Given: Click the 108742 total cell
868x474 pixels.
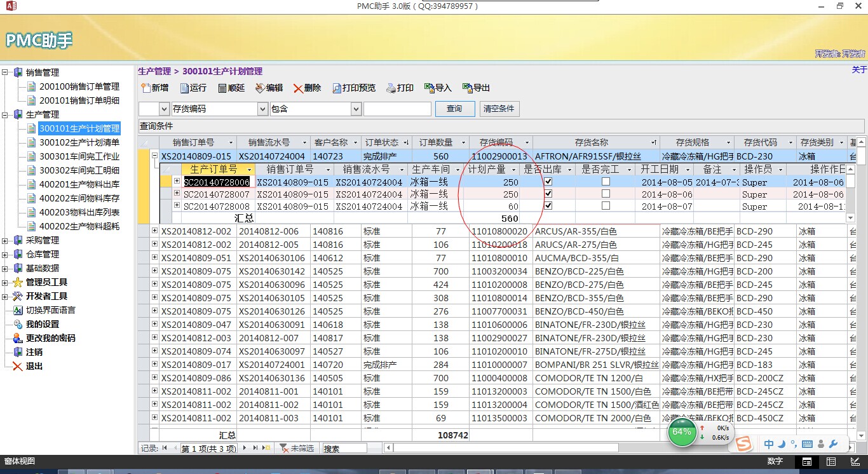Looking at the screenshot, I should [x=440, y=435].
